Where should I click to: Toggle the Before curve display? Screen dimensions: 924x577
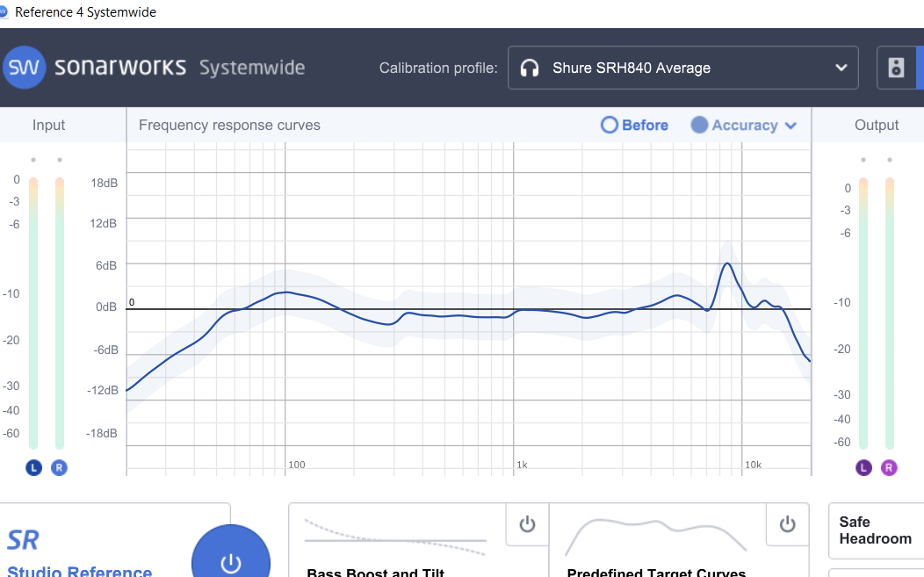pyautogui.click(x=634, y=125)
